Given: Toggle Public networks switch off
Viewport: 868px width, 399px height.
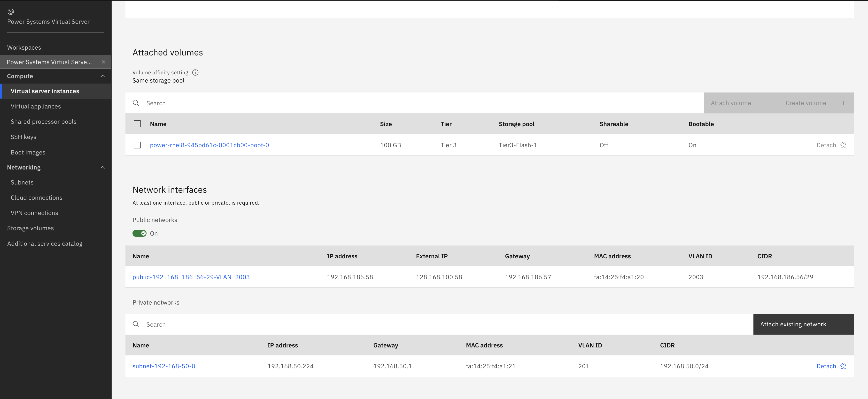Looking at the screenshot, I should pos(139,234).
